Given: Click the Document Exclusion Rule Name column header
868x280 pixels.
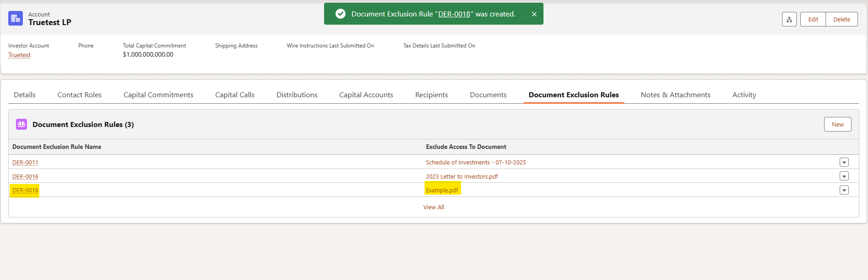Looking at the screenshot, I should 57,147.
